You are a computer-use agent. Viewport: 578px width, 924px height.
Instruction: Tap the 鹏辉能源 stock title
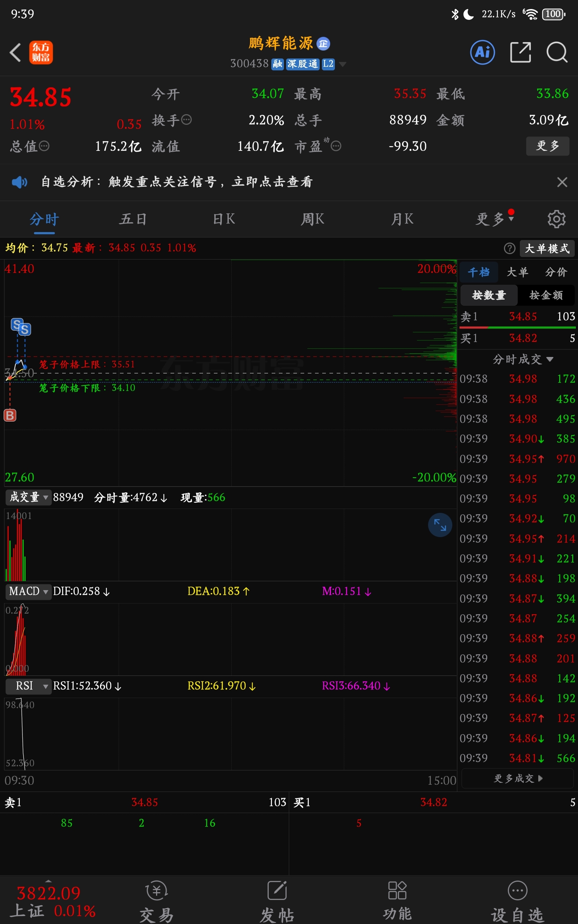pos(281,44)
